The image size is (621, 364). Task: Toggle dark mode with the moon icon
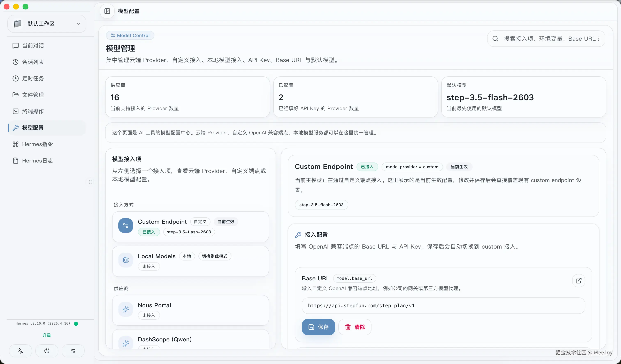click(47, 350)
